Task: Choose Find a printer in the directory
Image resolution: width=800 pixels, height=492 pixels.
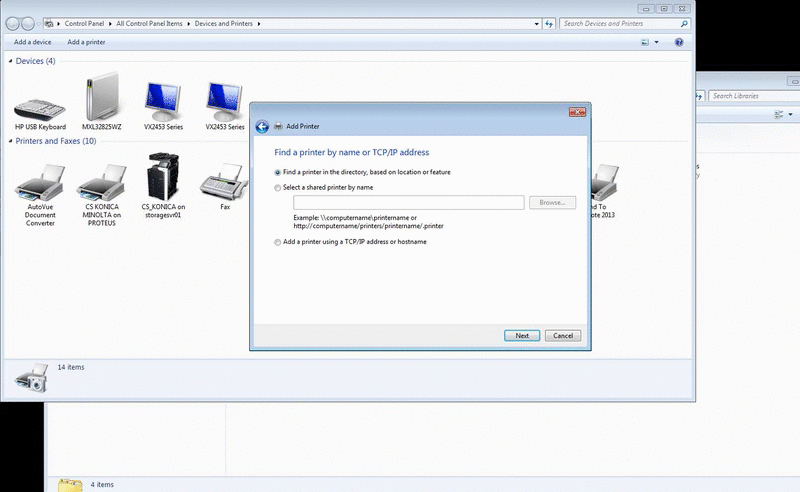Action: coord(278,172)
